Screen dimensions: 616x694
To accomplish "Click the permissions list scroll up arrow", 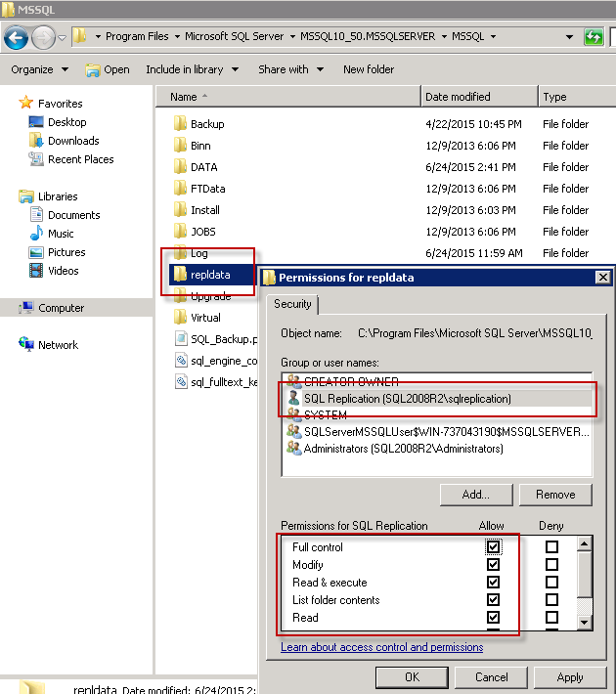I will [x=585, y=543].
